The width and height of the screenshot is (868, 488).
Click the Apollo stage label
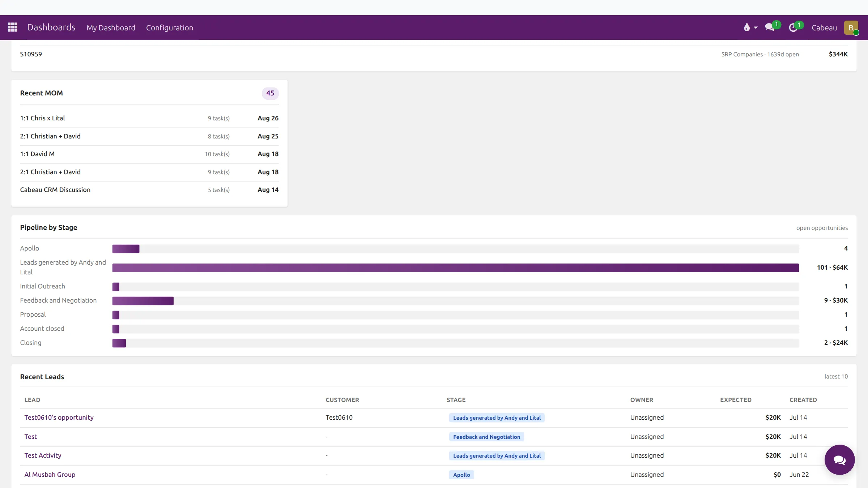(x=30, y=248)
